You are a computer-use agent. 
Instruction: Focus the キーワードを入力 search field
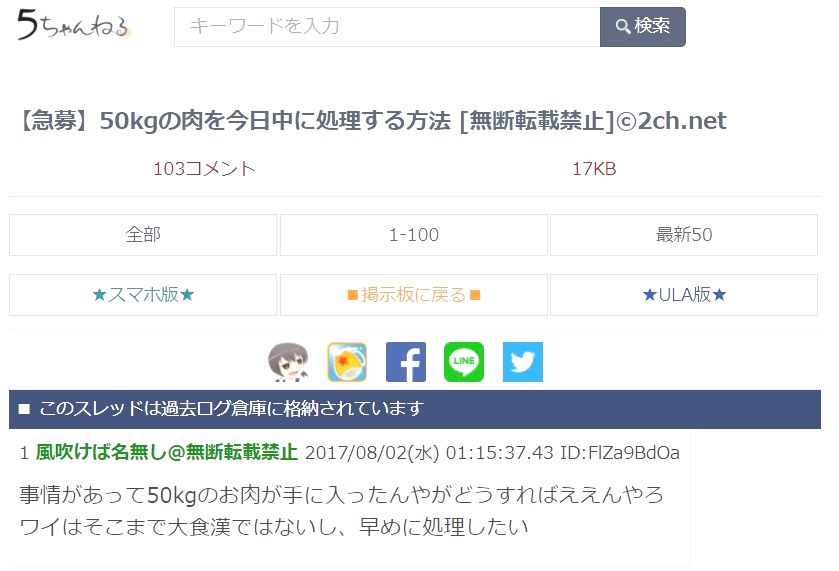tap(387, 27)
